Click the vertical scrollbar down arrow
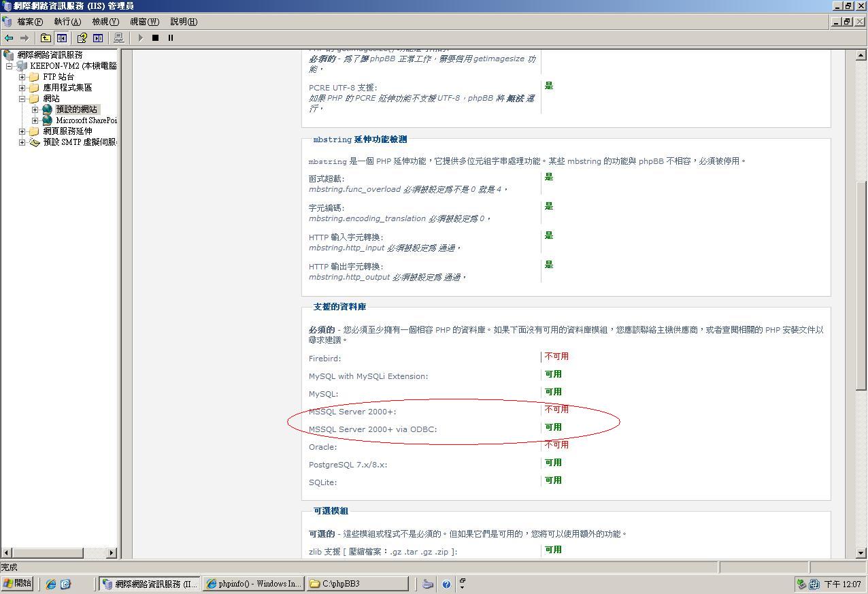 pyautogui.click(x=861, y=553)
